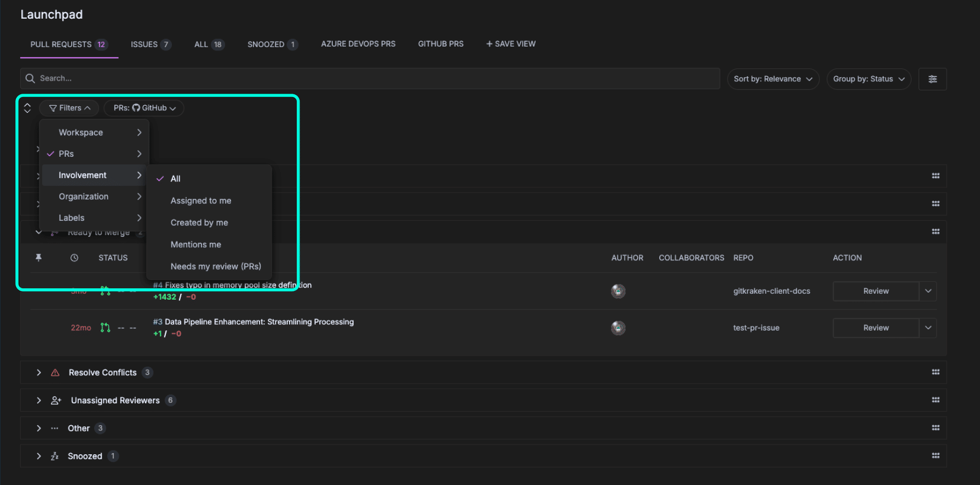Viewport: 980px width, 485px height.
Task: Open the Group by: Status dropdown
Action: point(869,79)
